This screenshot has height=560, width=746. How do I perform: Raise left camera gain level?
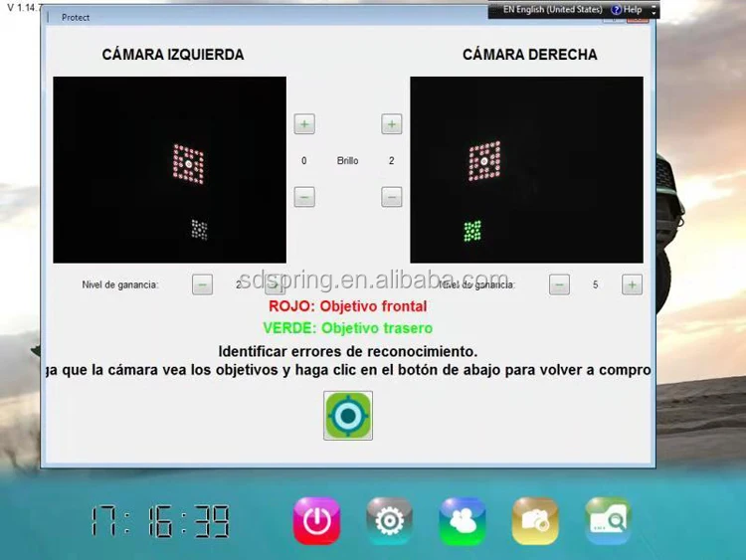[275, 284]
